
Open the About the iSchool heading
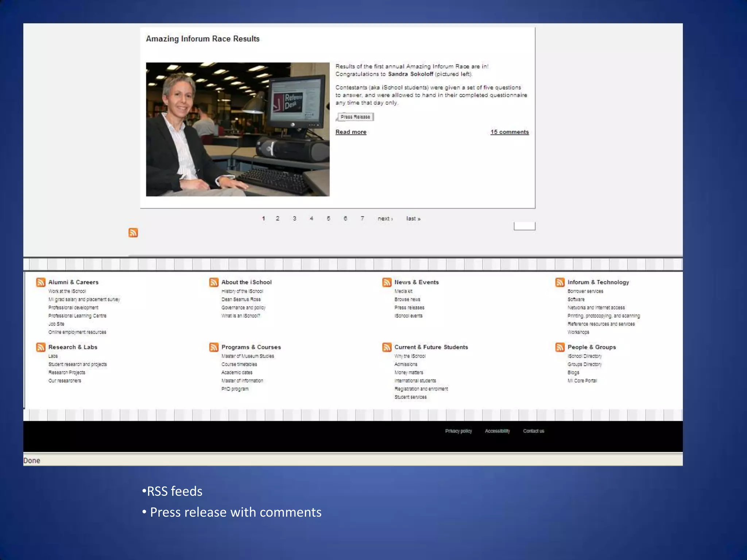tap(247, 282)
